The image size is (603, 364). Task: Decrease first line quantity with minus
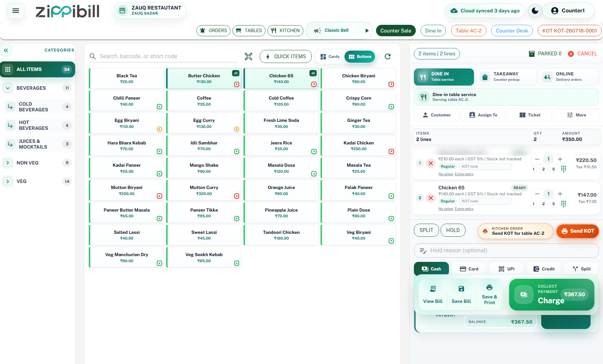[537, 159]
